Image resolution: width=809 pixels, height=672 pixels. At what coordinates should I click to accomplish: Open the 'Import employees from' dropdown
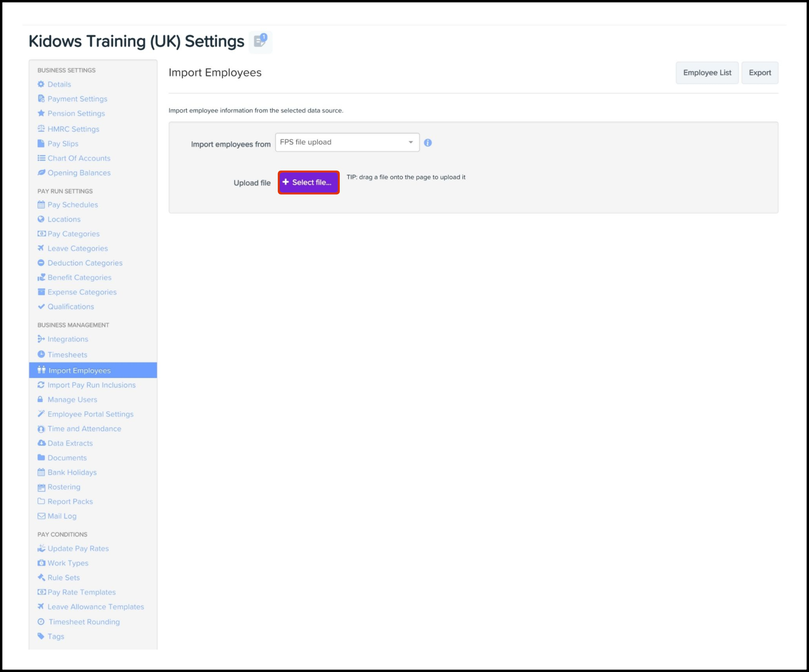pos(347,142)
